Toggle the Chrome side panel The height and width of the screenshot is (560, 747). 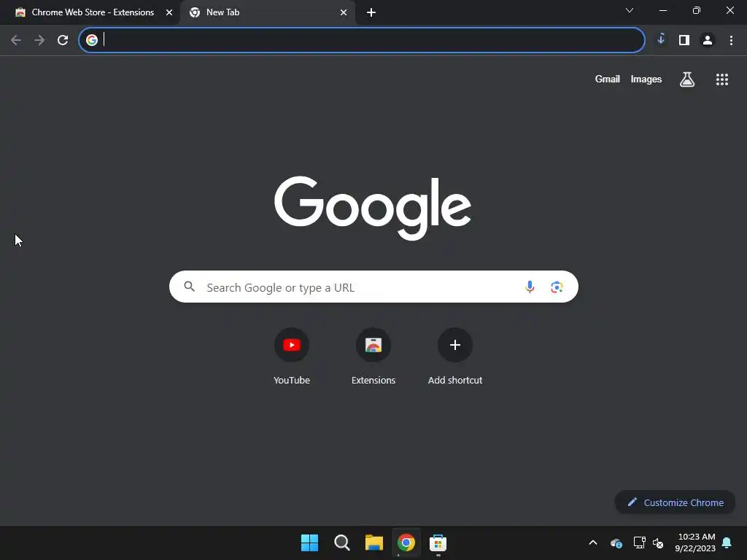click(684, 40)
